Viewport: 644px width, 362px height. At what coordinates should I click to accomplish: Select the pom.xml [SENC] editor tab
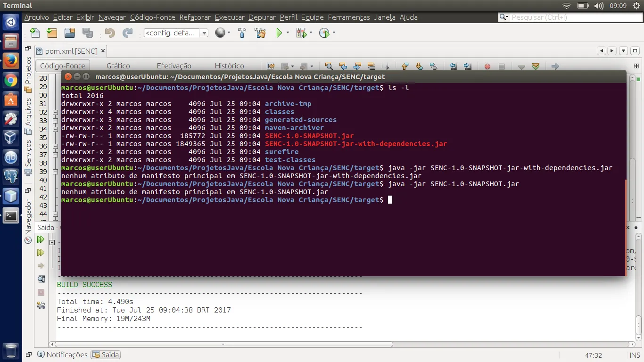(71, 51)
